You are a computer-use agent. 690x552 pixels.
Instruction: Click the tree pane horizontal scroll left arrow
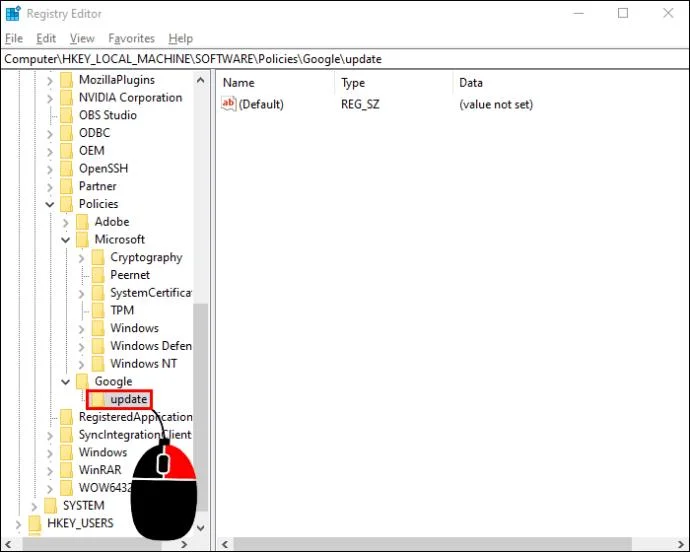pyautogui.click(x=8, y=544)
